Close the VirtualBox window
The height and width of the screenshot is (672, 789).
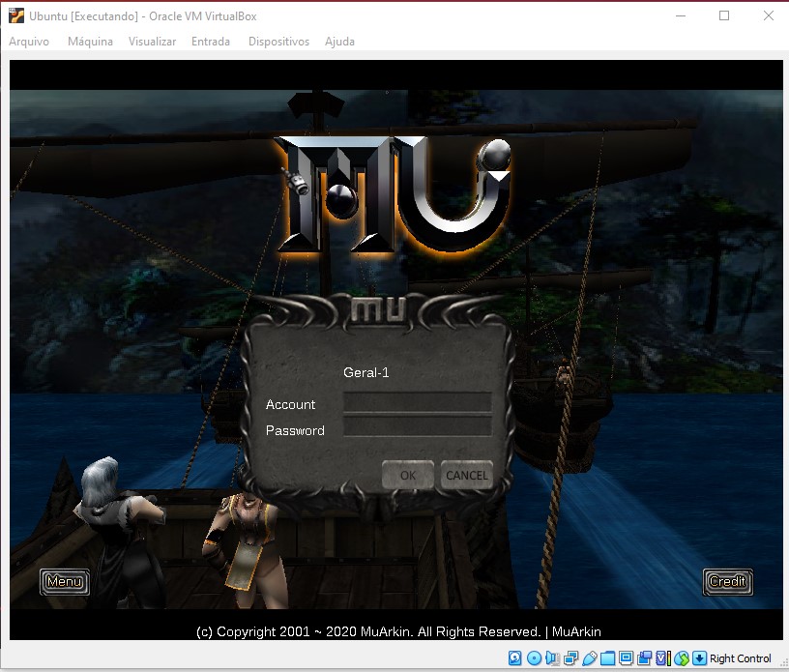769,16
